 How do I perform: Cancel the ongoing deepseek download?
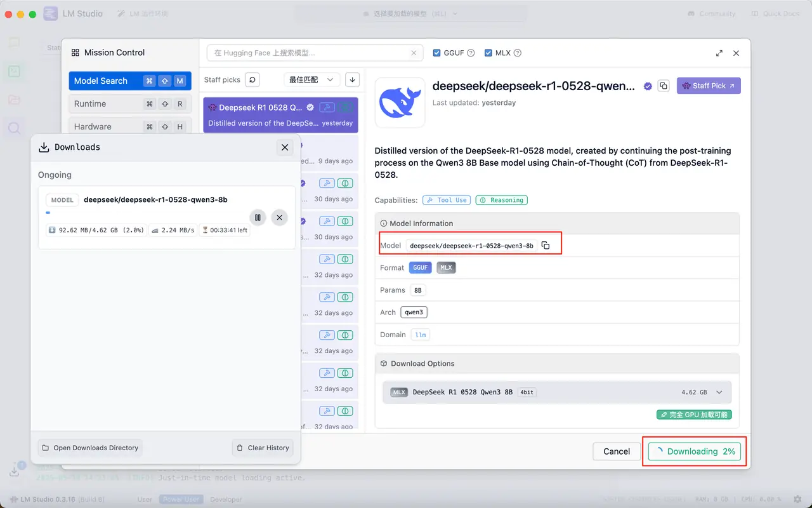pos(279,217)
